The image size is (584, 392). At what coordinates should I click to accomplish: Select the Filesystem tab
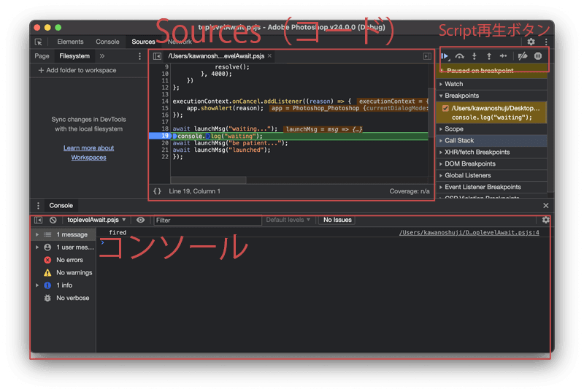(74, 56)
